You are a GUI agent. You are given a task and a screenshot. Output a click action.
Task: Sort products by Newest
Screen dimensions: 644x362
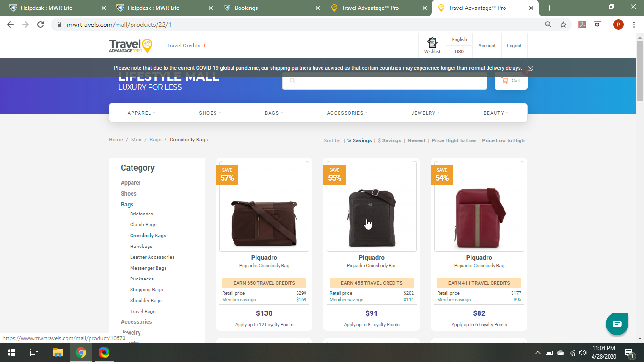pos(416,140)
